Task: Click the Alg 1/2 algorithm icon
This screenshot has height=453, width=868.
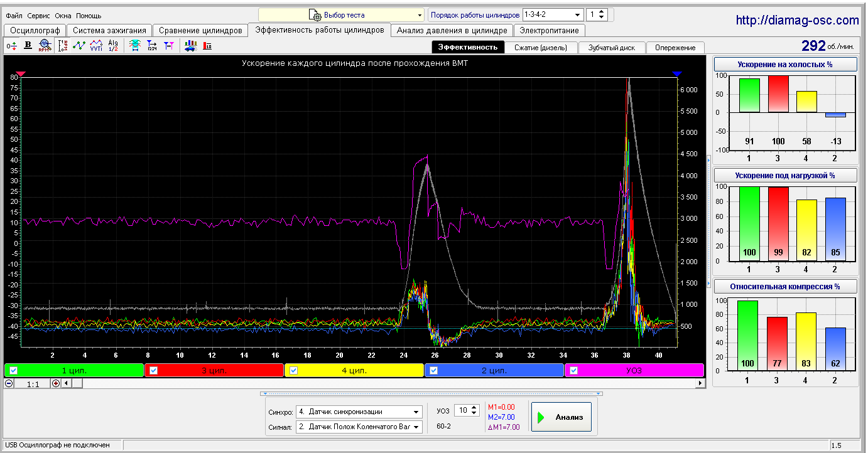Action: coord(113,45)
